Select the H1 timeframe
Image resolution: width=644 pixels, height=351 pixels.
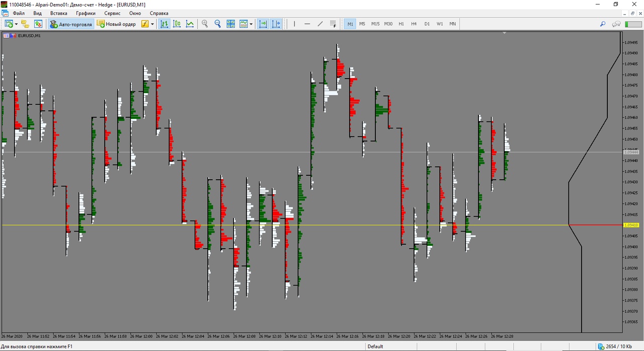401,24
